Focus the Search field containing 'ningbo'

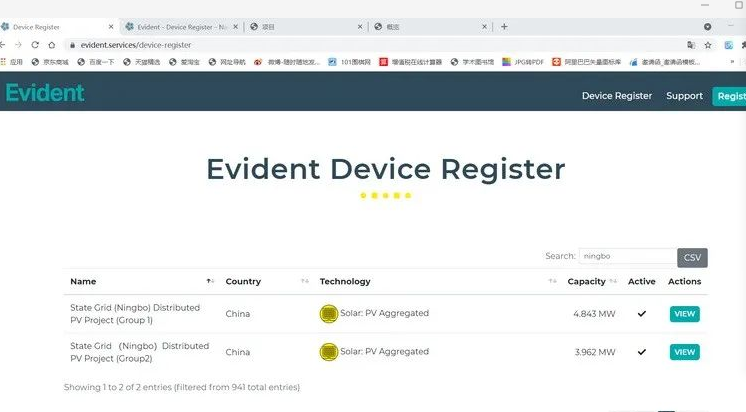pyautogui.click(x=627, y=256)
